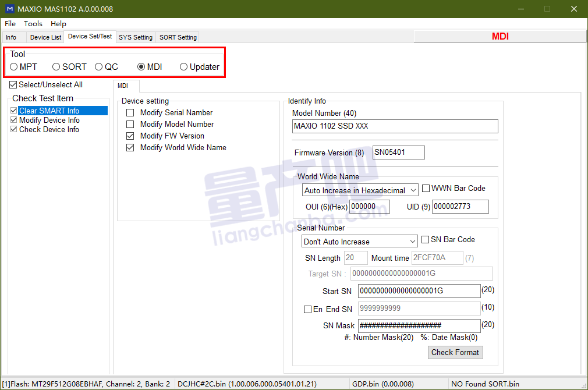Click the SN Mask input field
The width and height of the screenshot is (588, 390).
click(x=419, y=325)
